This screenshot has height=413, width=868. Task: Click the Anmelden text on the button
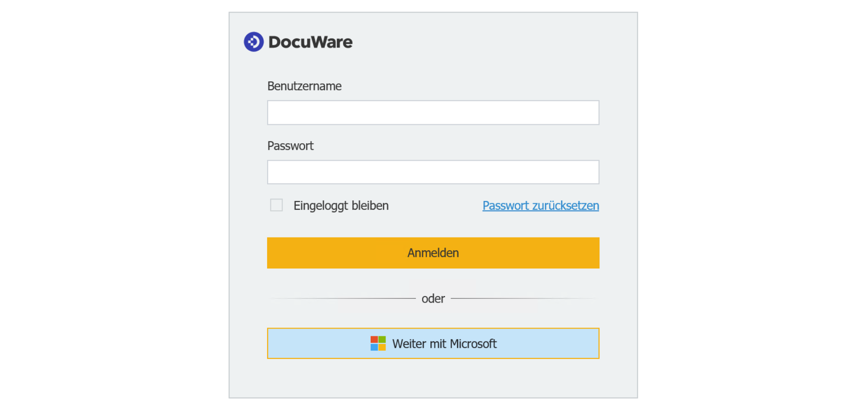[x=433, y=253]
